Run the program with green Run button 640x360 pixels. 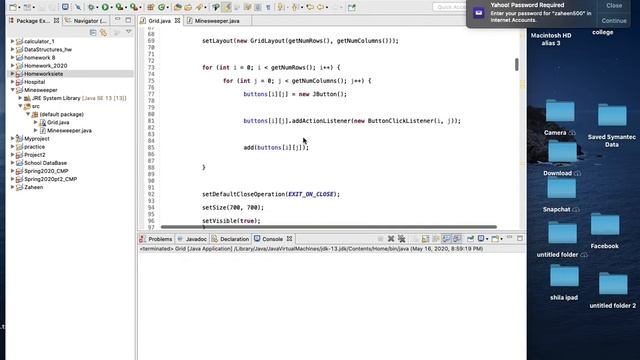coord(105,7)
